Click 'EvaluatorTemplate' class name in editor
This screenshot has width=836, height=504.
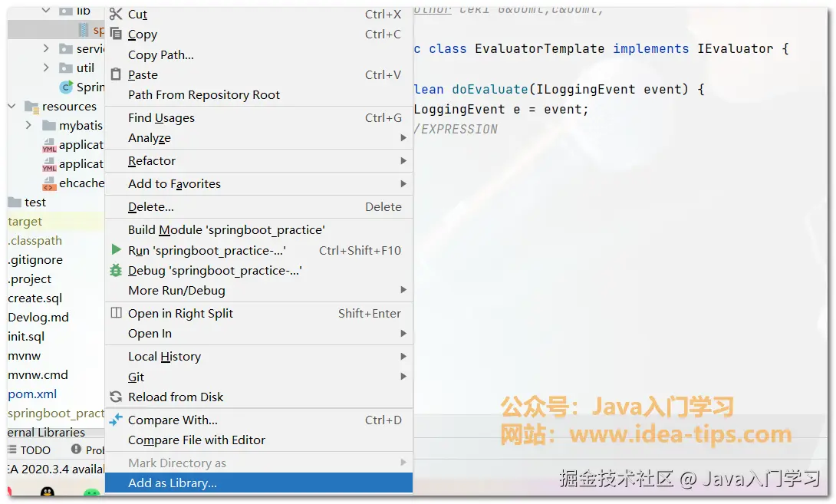pos(539,48)
